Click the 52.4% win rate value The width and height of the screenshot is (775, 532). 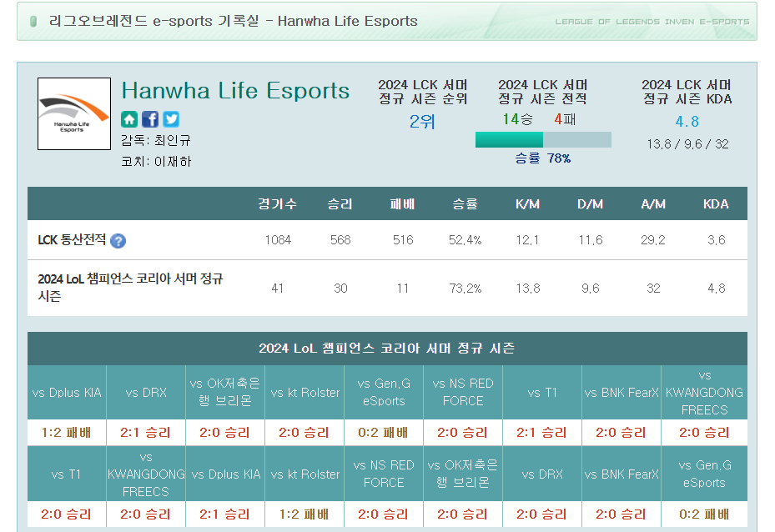click(x=466, y=240)
